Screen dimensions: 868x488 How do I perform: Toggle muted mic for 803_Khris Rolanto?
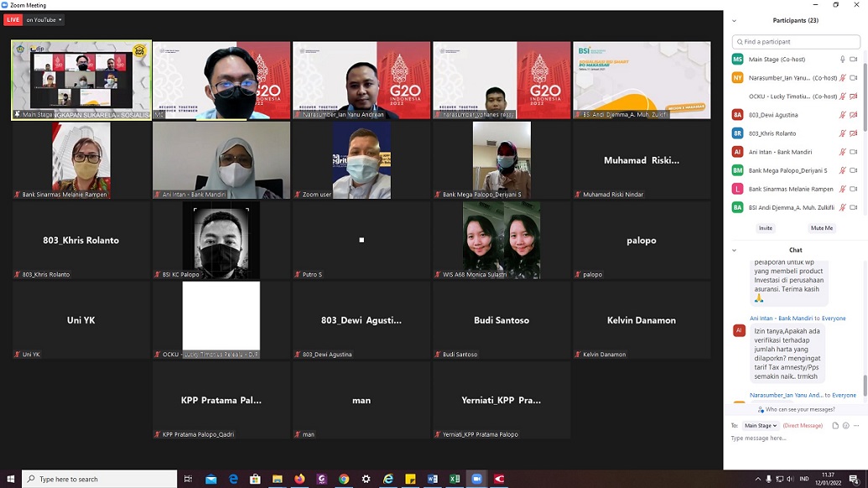[x=843, y=133]
